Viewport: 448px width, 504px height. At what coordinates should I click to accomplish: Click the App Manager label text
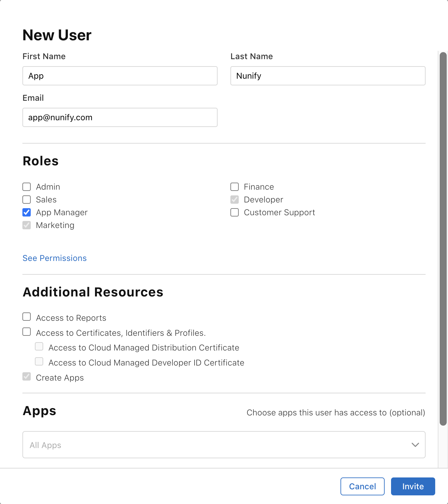coord(62,212)
